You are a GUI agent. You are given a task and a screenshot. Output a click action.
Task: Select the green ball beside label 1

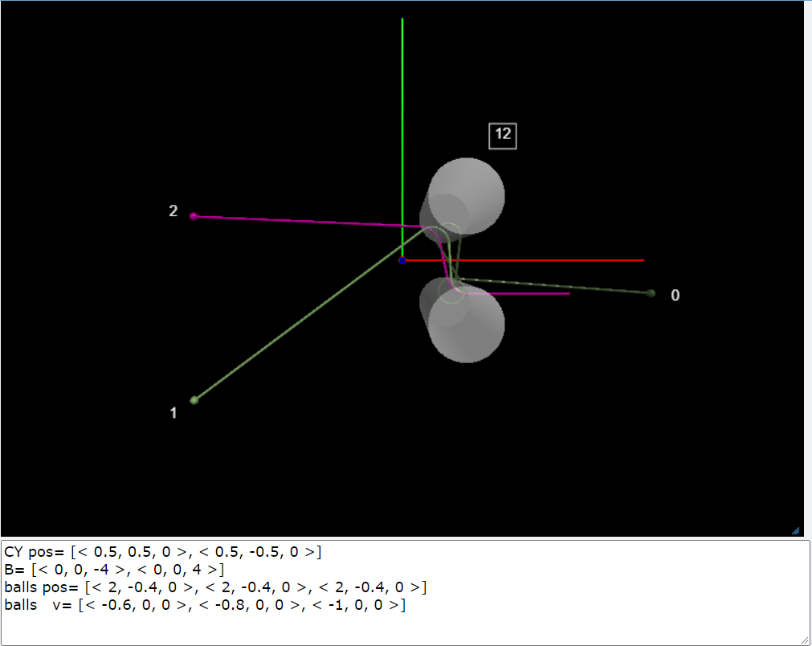[x=194, y=399]
